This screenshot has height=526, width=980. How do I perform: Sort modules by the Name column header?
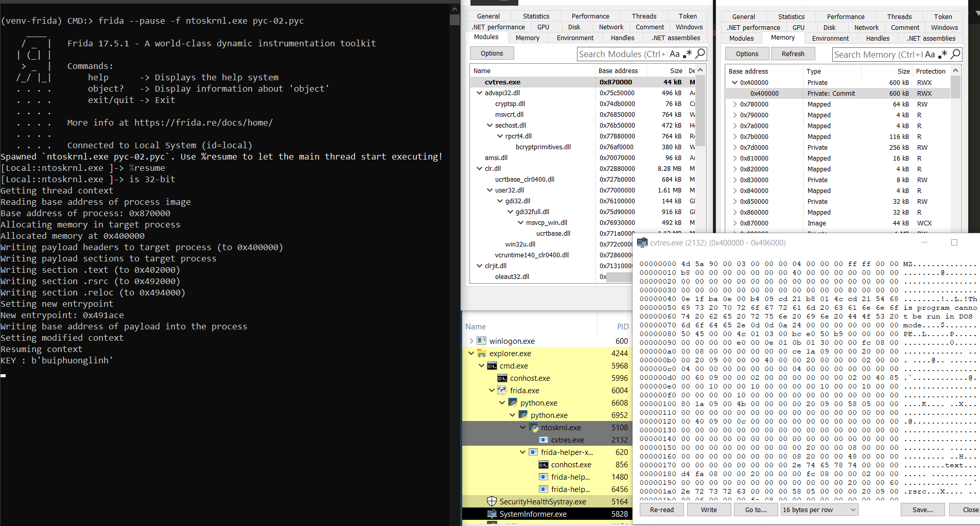pos(533,71)
